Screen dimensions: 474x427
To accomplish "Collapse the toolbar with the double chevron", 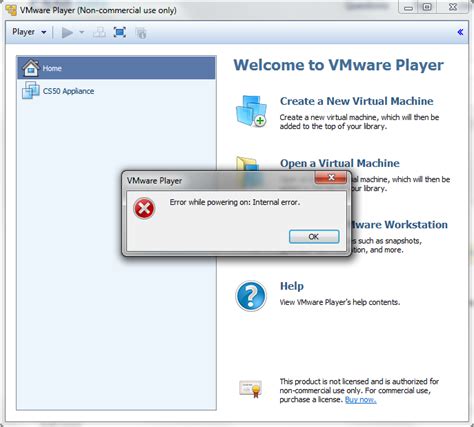I will 460,32.
